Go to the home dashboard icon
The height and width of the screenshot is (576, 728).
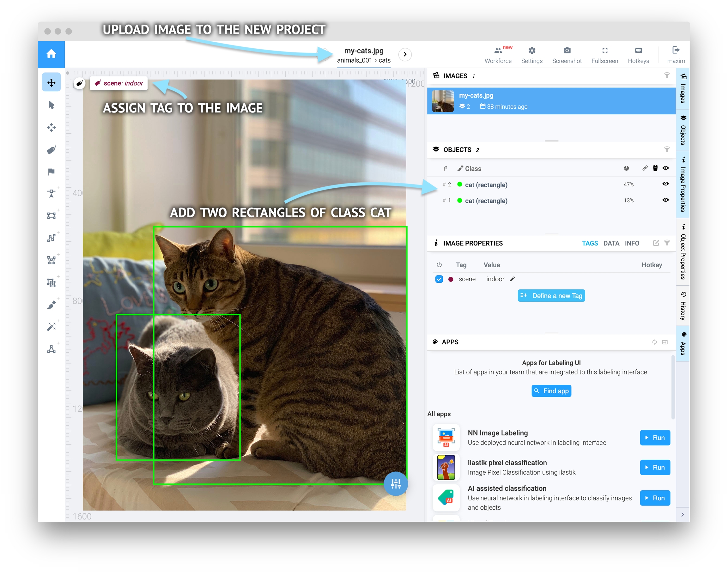[51, 54]
